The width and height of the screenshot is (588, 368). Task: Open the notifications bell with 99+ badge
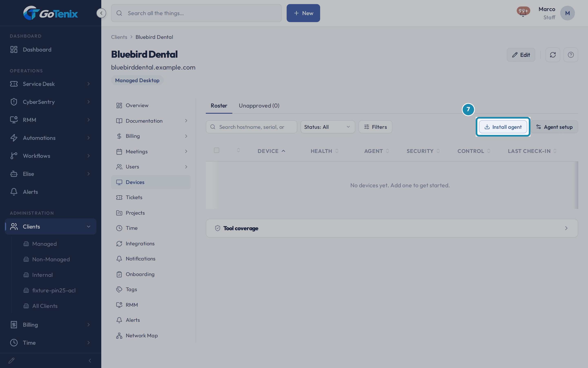[x=523, y=12]
